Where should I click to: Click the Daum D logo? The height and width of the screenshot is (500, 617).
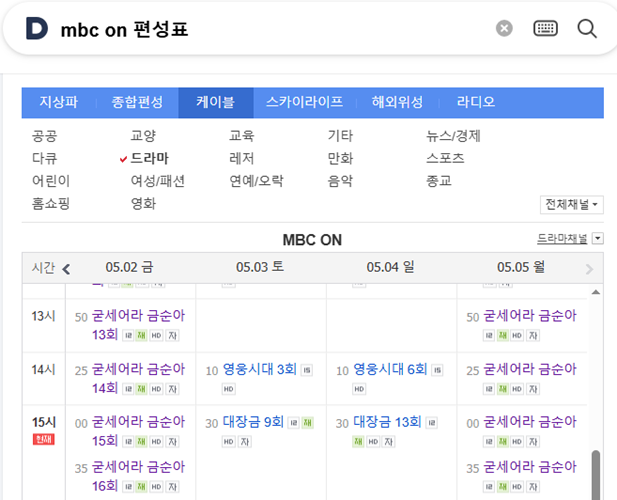(x=37, y=29)
